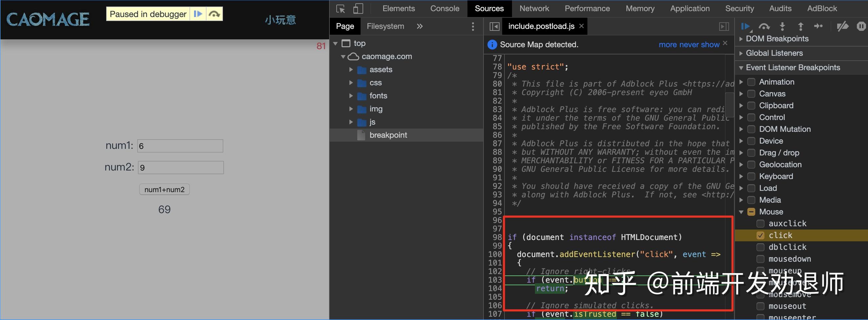Enable the mousedown event breakpoint checkbox
This screenshot has width=868, height=320.
point(760,259)
